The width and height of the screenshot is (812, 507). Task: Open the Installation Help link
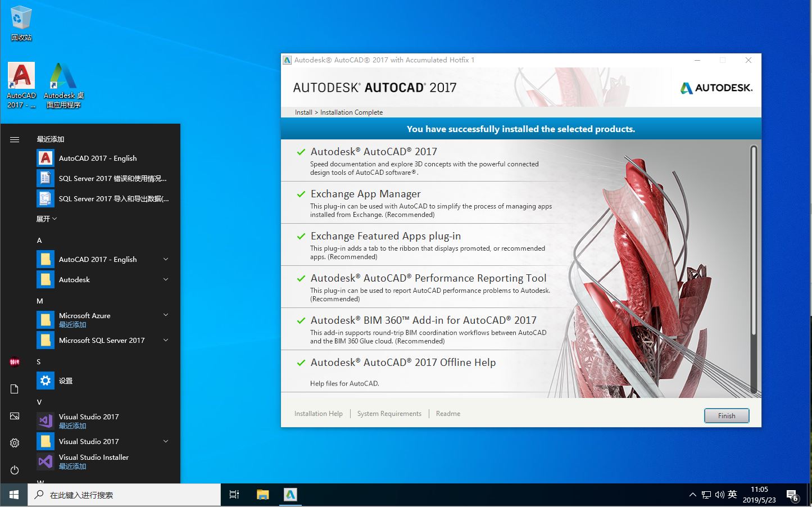pos(318,414)
